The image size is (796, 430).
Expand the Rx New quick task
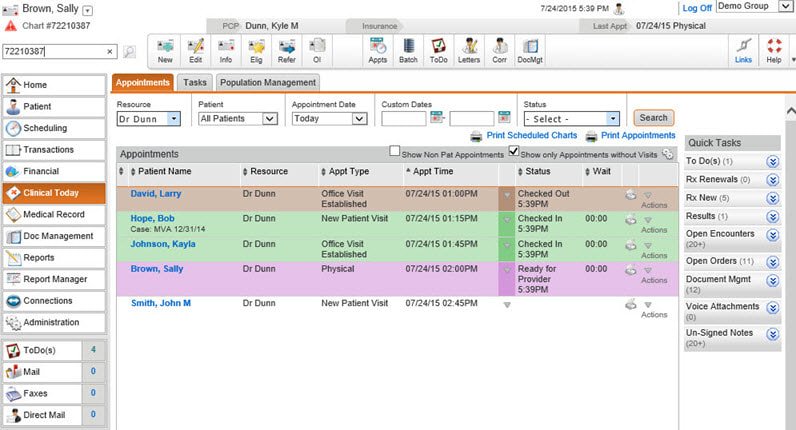(x=773, y=198)
